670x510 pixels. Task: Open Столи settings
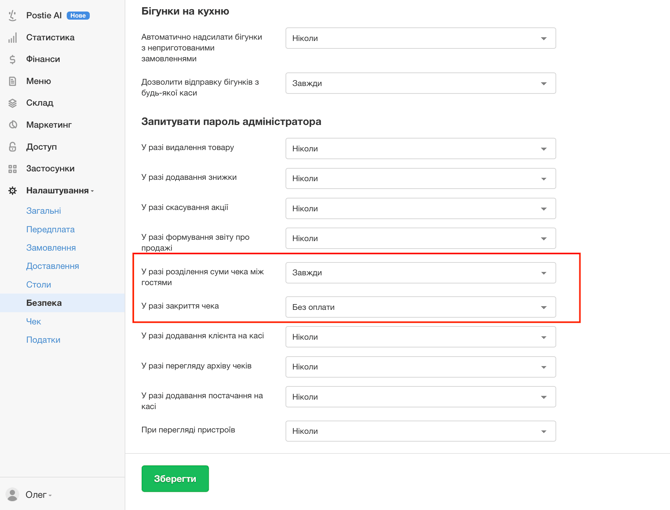38,284
